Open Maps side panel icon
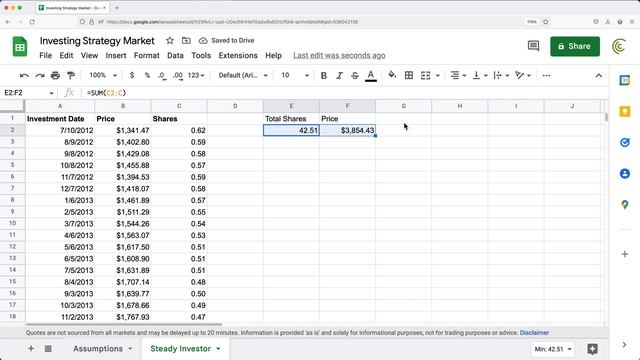This screenshot has height=360, width=640. click(x=624, y=204)
